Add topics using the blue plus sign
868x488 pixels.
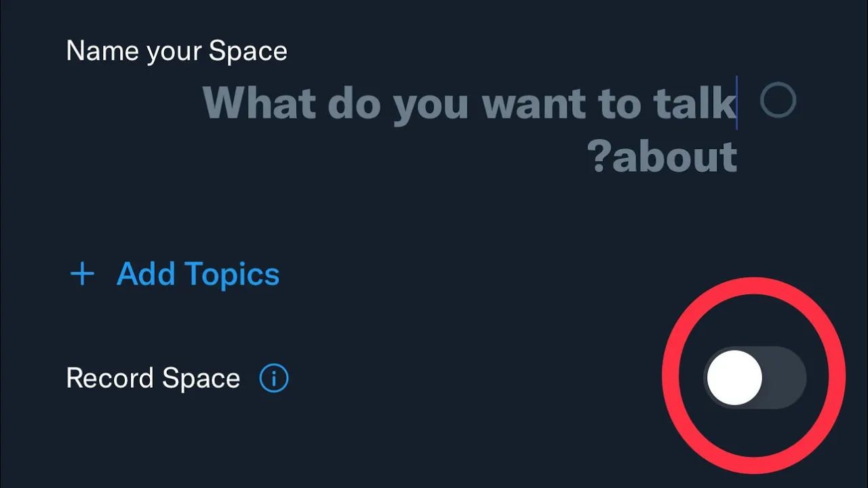pyautogui.click(x=83, y=274)
